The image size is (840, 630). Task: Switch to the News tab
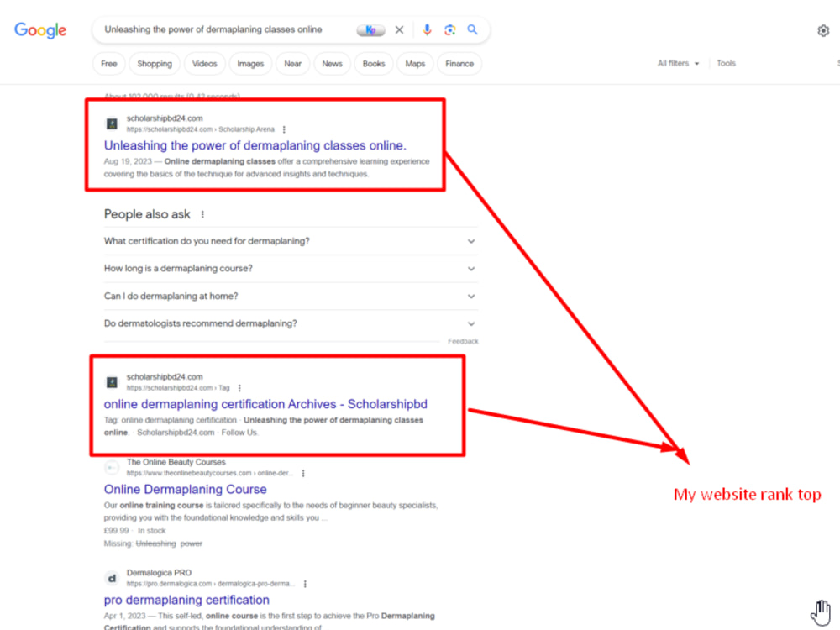tap(332, 64)
